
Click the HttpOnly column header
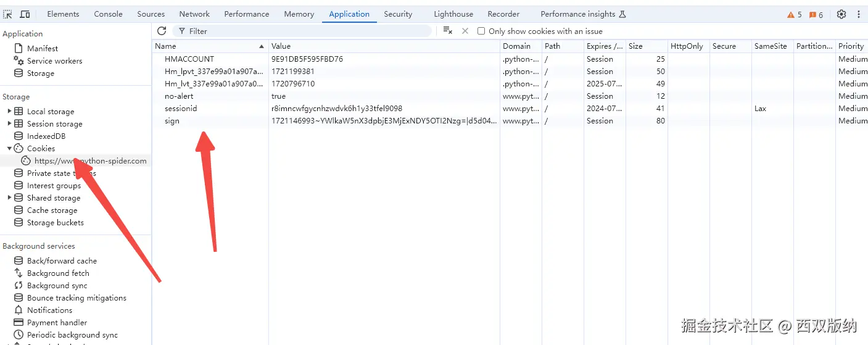[x=688, y=46]
